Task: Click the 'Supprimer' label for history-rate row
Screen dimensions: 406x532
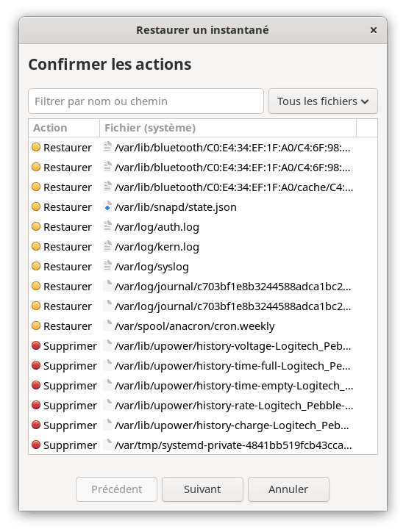Action: pos(71,406)
